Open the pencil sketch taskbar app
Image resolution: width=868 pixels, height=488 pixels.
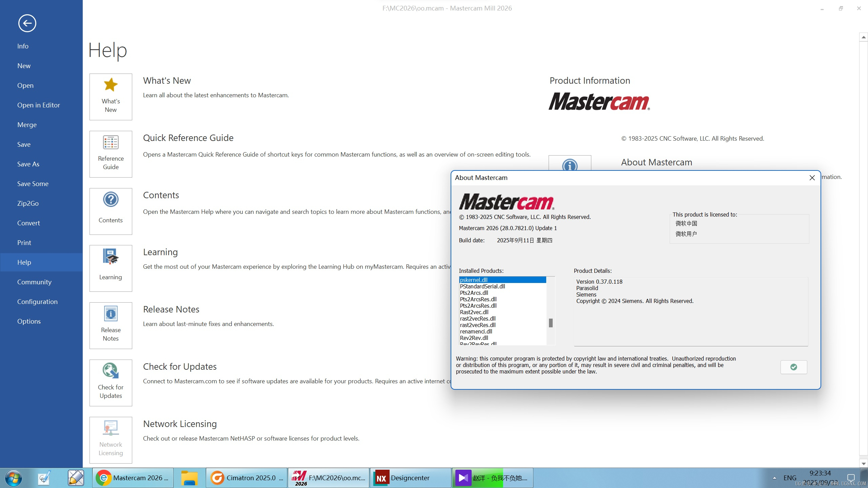click(x=76, y=478)
